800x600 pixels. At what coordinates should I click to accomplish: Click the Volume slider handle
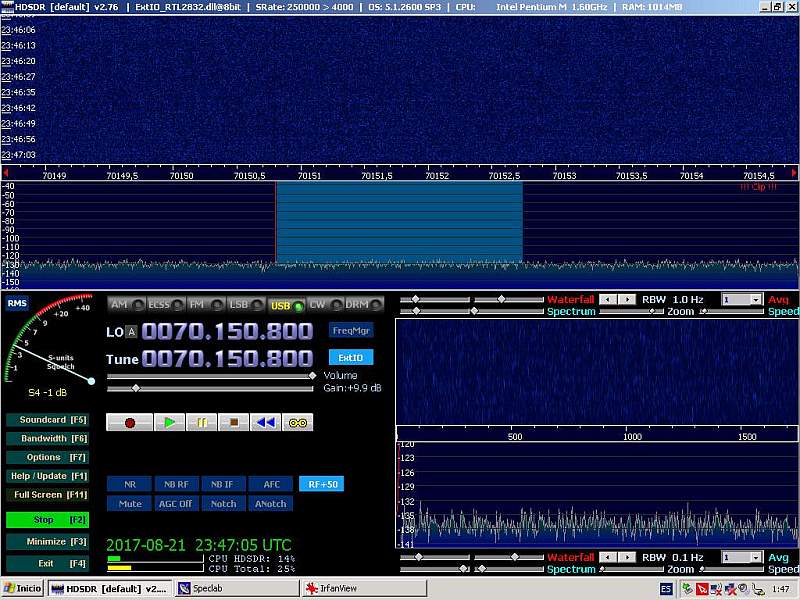[x=312, y=376]
